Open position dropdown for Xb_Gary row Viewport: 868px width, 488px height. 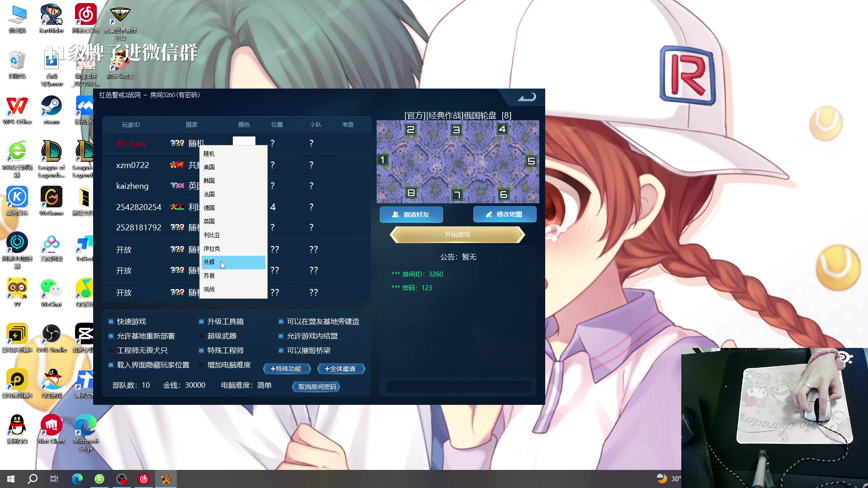(273, 143)
